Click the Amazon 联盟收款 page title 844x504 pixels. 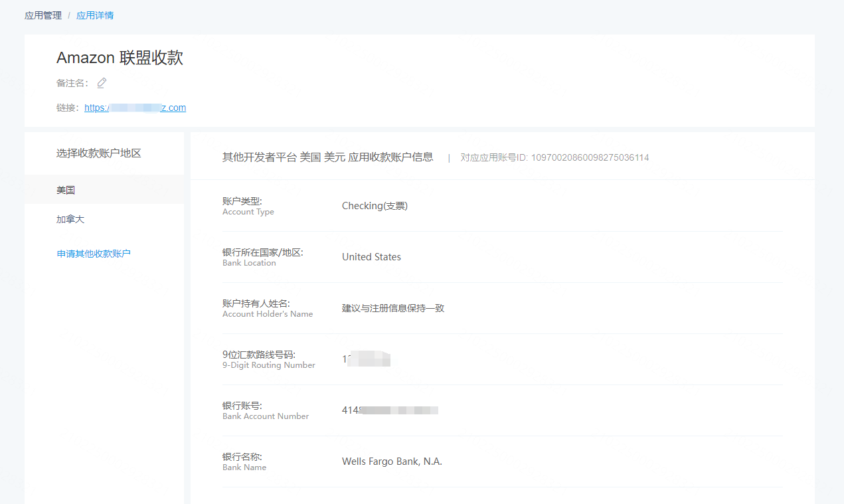[120, 58]
